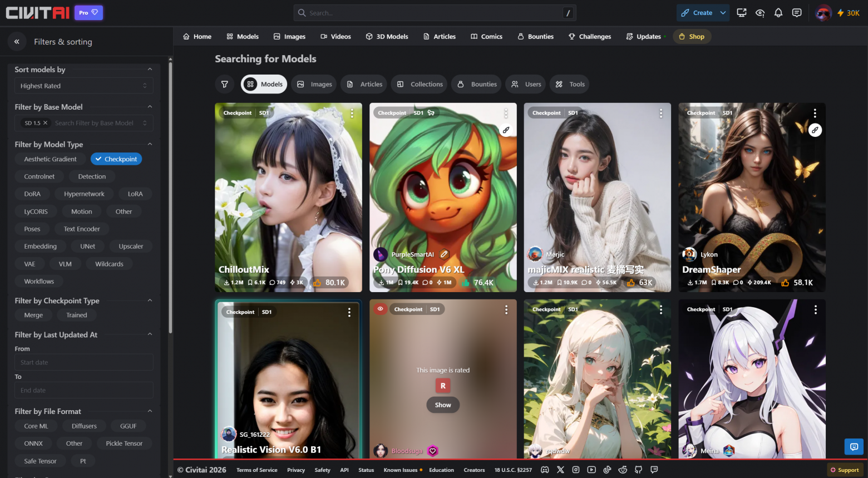The width and height of the screenshot is (868, 478).
Task: Collapse the Filter by Model Type section
Action: pos(150,144)
